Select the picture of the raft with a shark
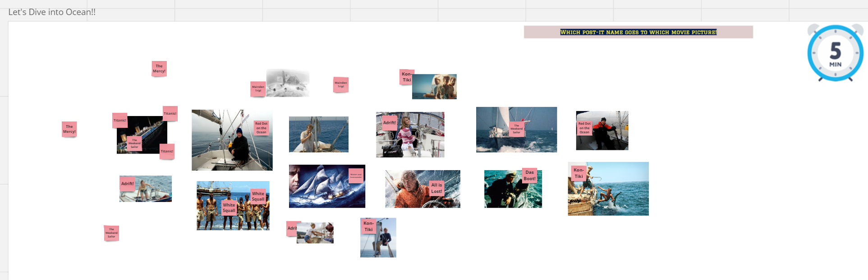 point(608,189)
